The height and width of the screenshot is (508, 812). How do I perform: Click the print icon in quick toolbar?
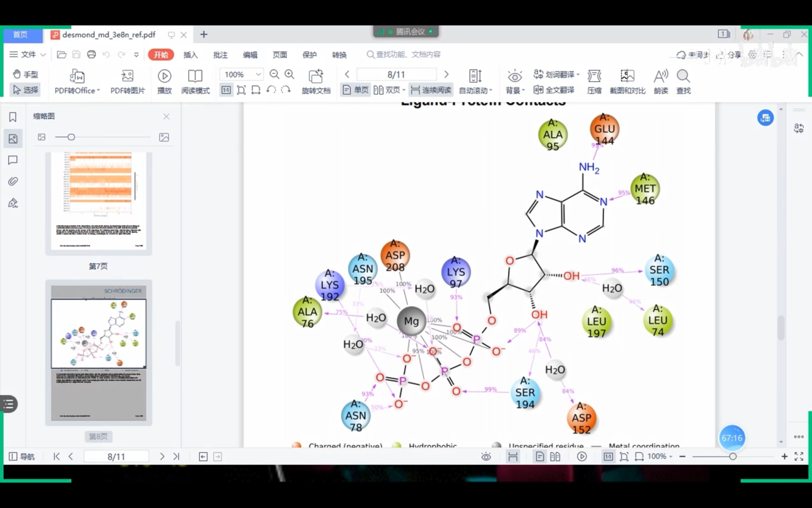click(x=91, y=54)
